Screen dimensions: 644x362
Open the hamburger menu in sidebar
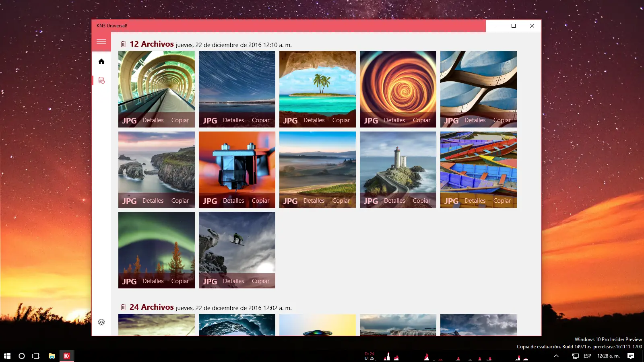(101, 42)
